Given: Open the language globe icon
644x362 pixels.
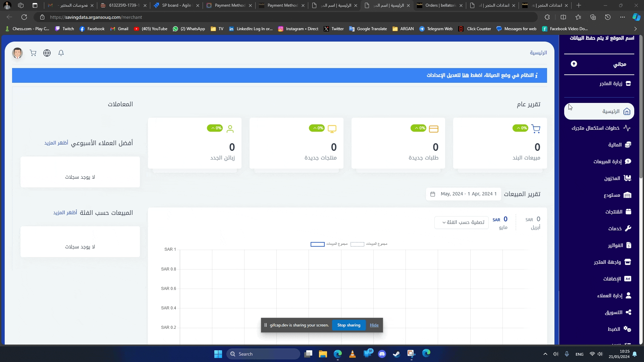Looking at the screenshot, I should (x=47, y=53).
